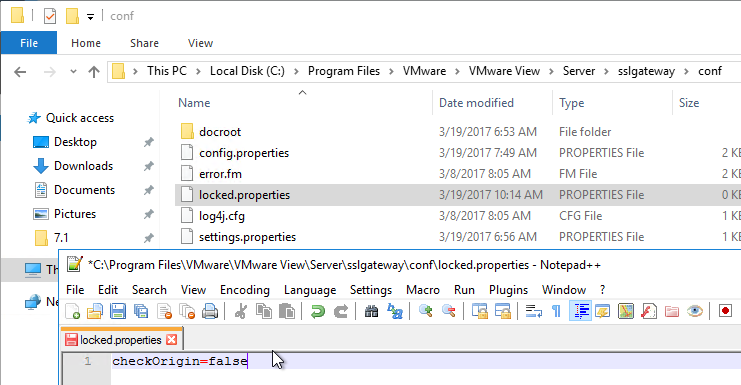The image size is (741, 385).
Task: Click the Save All toolbar icon
Action: coord(141,311)
